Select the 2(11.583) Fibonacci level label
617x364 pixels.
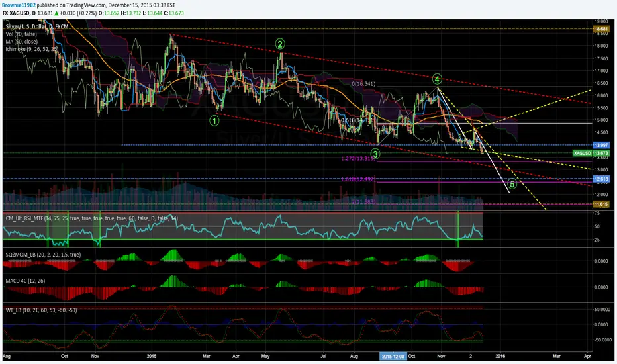click(364, 201)
